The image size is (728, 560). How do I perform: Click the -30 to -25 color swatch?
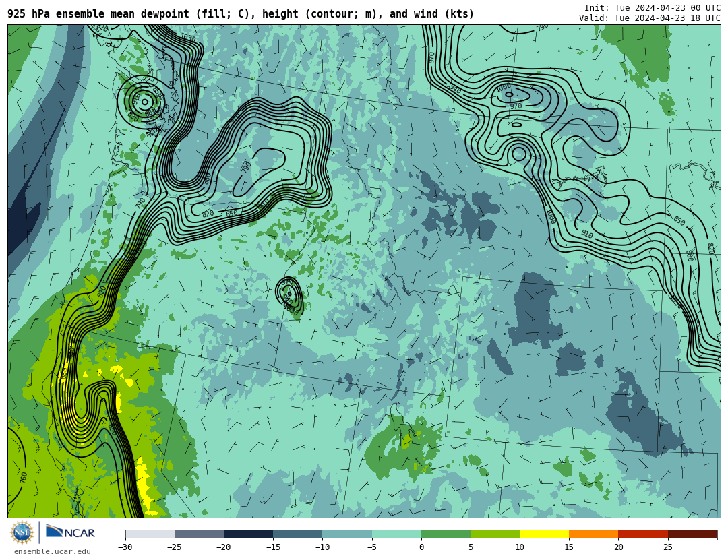(150, 534)
